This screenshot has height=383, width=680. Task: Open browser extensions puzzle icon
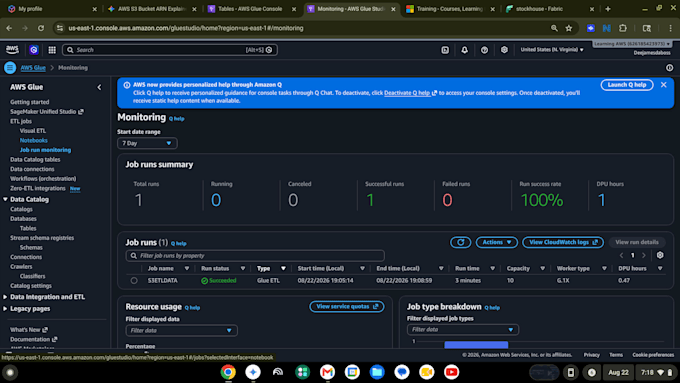point(623,28)
